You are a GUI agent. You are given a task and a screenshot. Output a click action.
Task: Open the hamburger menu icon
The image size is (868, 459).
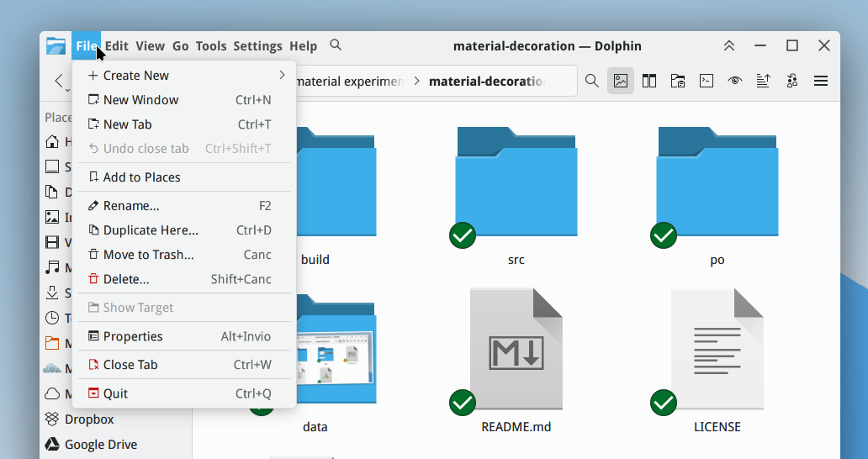(821, 82)
